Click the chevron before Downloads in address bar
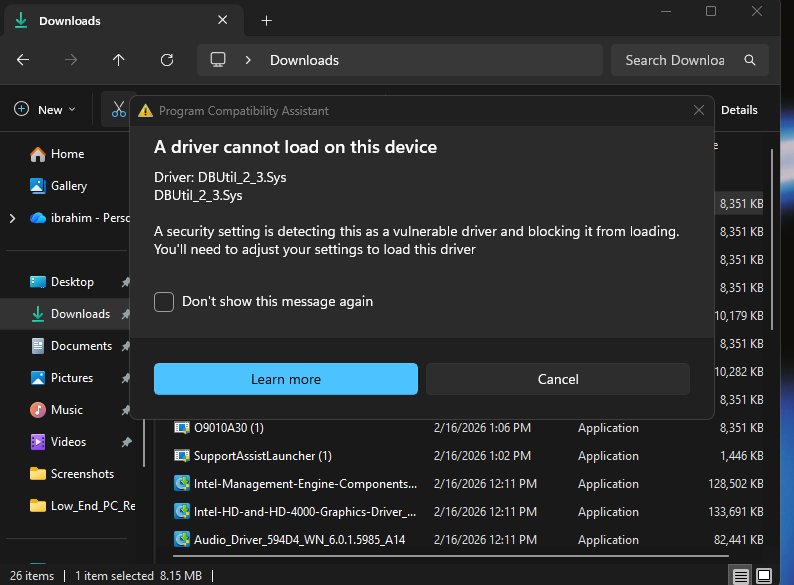This screenshot has height=585, width=794. click(247, 60)
